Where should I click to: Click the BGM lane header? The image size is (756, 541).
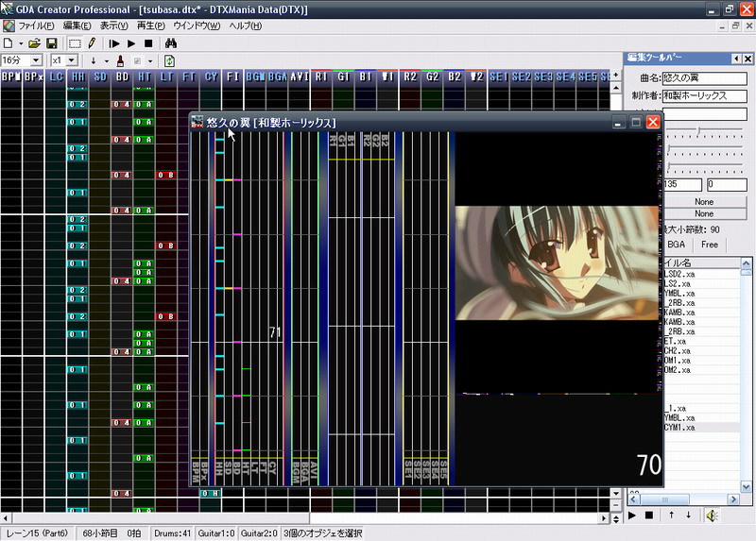coord(255,77)
